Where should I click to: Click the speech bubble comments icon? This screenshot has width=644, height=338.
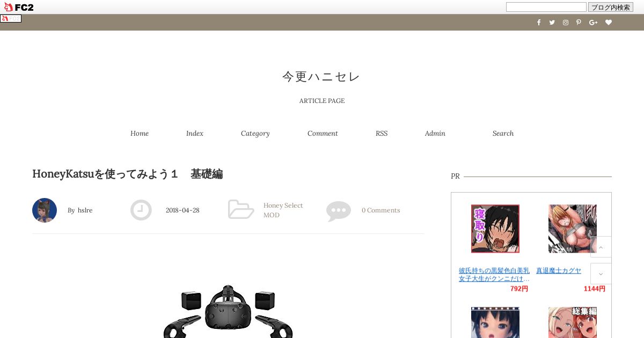339,211
